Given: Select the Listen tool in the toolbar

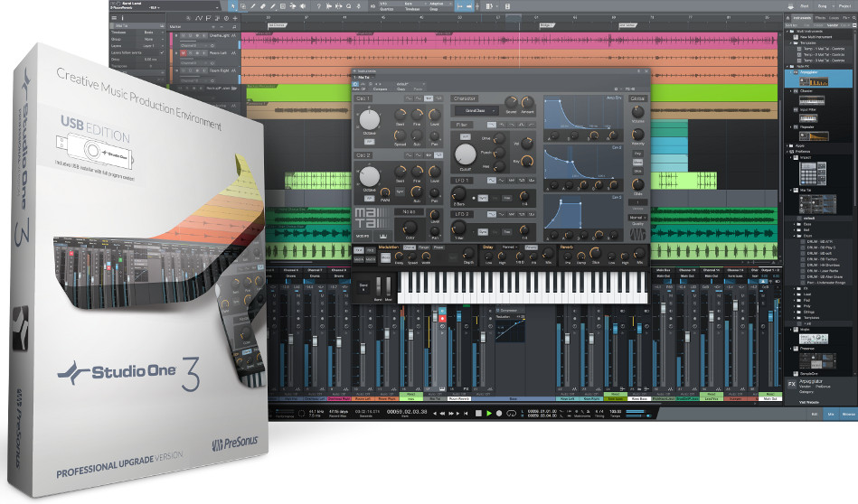Looking at the screenshot, I should pyautogui.click(x=302, y=6).
